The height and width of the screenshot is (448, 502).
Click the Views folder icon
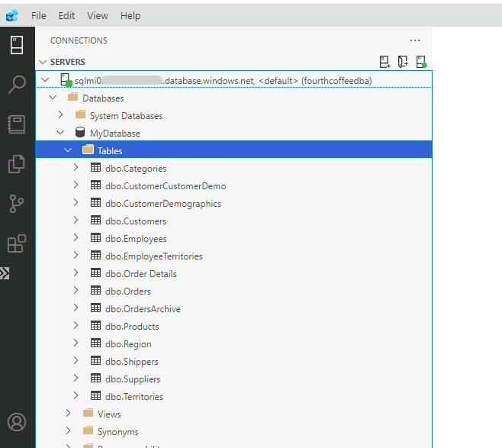click(x=88, y=413)
